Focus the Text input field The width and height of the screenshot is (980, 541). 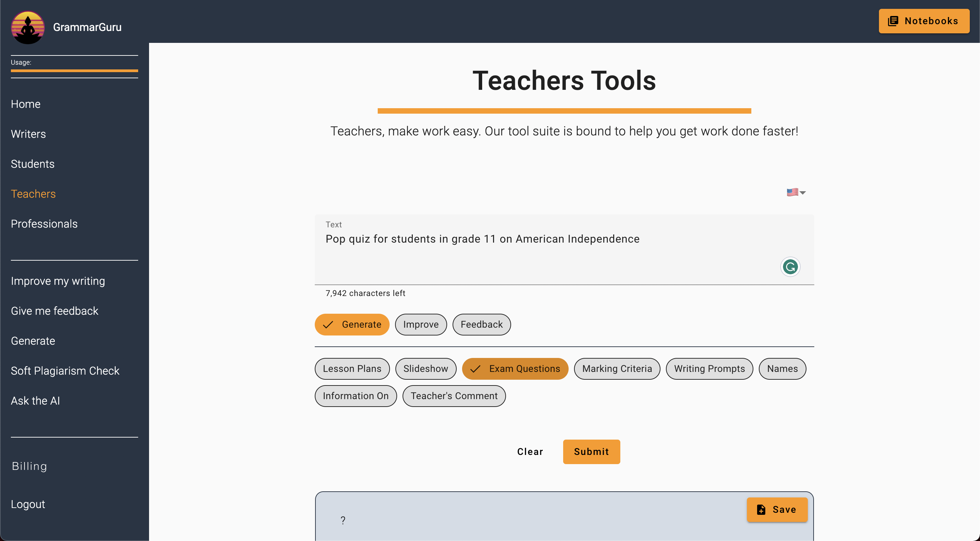tap(564, 250)
